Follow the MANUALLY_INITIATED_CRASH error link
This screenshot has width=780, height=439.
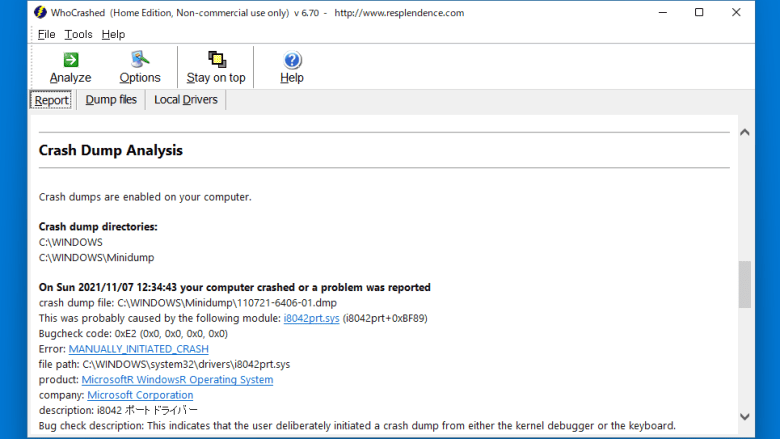pyautogui.click(x=138, y=349)
